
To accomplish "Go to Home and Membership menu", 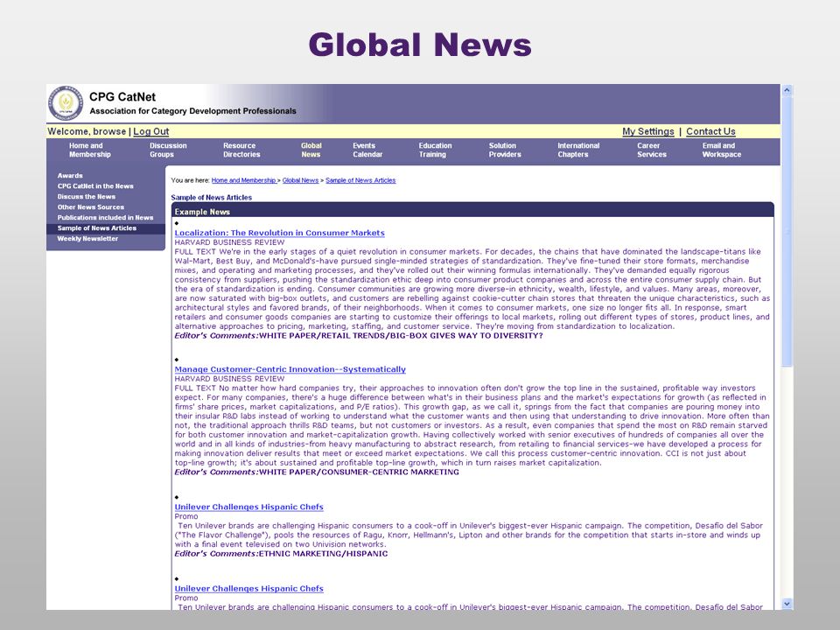I will tap(89, 150).
